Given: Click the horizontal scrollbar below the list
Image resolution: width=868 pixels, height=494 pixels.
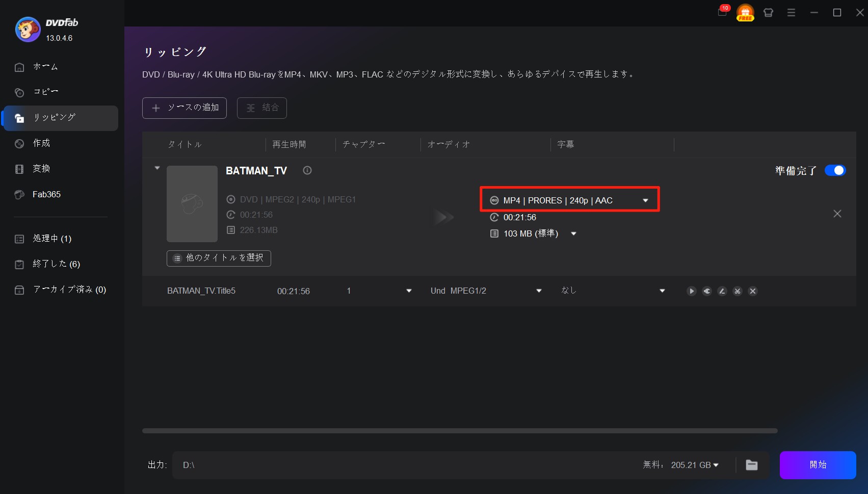Looking at the screenshot, I should pos(459,431).
